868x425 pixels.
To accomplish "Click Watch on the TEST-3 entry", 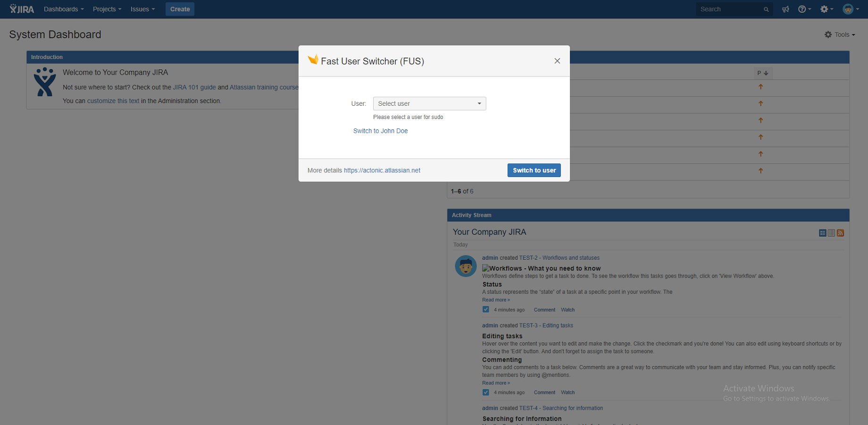I will 568,392.
